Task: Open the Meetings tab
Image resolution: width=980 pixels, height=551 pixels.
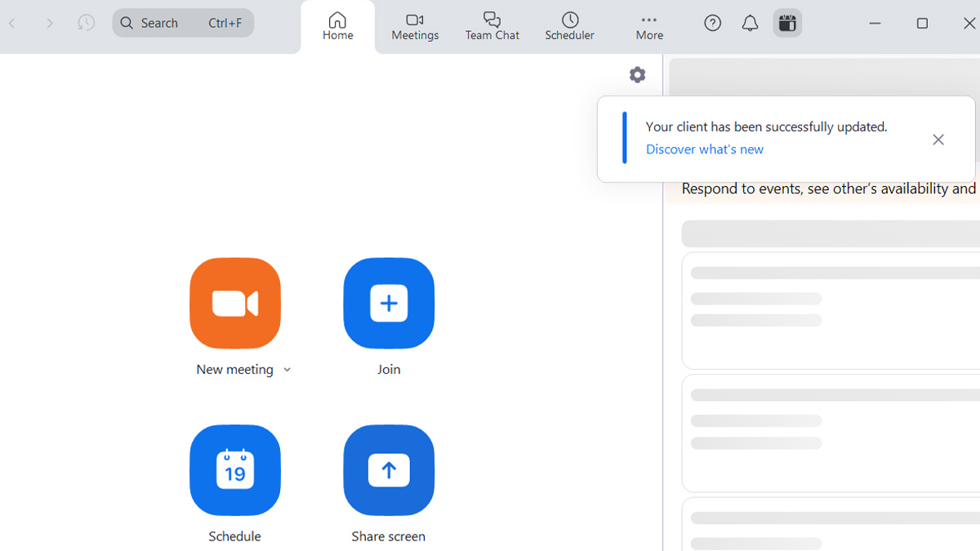Action: pyautogui.click(x=415, y=26)
